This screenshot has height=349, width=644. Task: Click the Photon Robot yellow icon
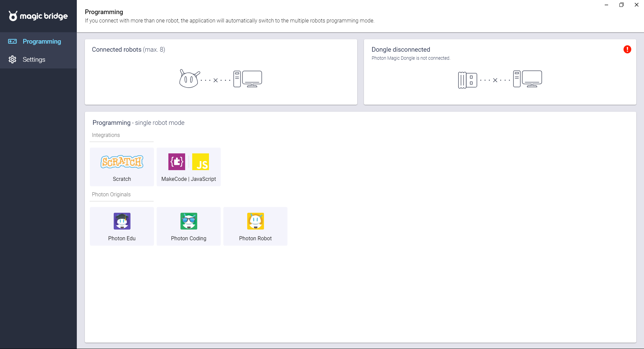click(x=255, y=221)
